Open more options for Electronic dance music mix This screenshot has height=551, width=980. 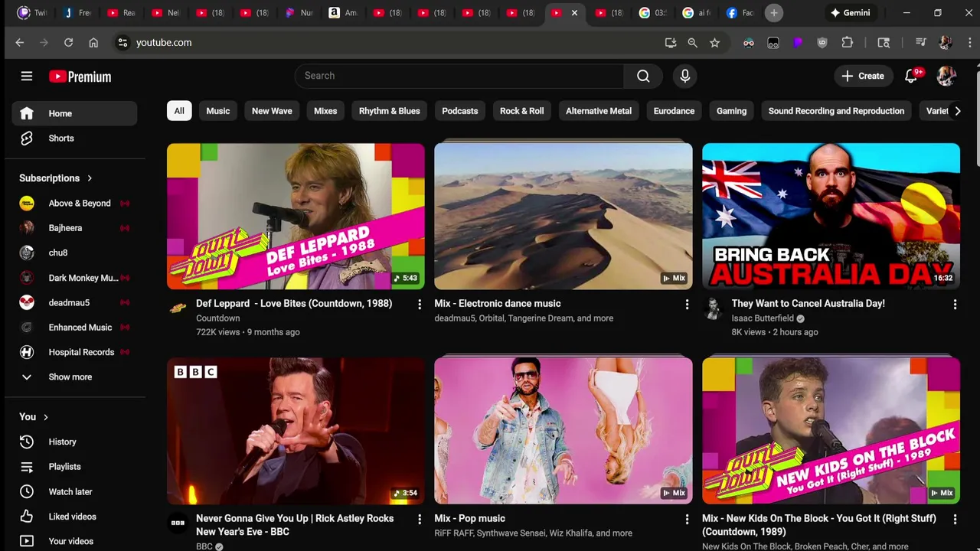point(687,305)
